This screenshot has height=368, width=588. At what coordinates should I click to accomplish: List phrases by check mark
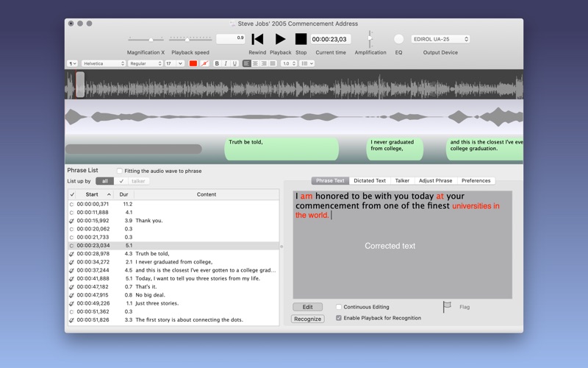click(x=121, y=181)
